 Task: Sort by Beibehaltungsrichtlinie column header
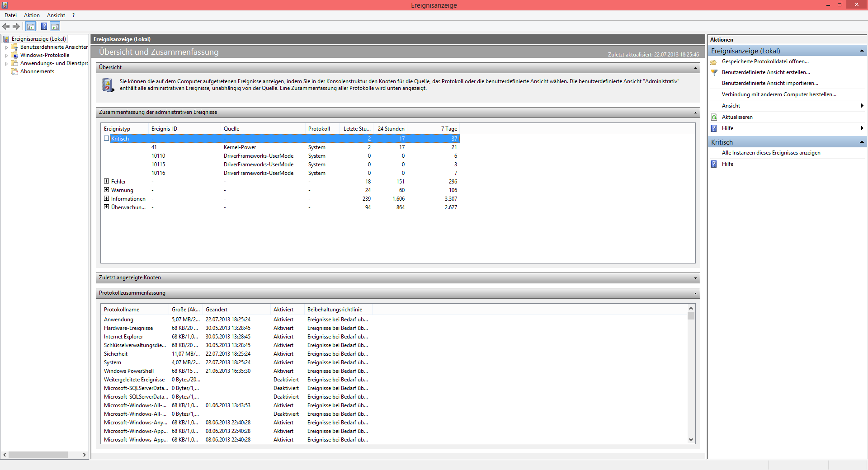tap(338, 310)
